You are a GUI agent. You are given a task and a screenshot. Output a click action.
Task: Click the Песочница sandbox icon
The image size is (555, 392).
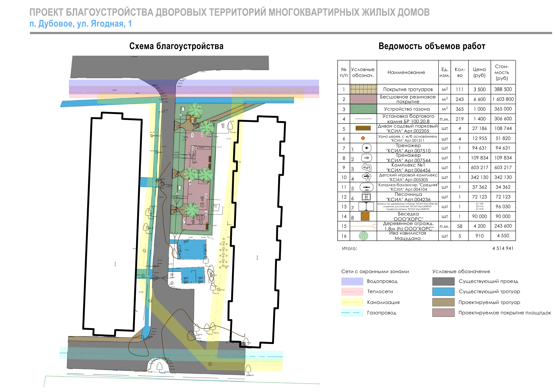click(x=366, y=197)
